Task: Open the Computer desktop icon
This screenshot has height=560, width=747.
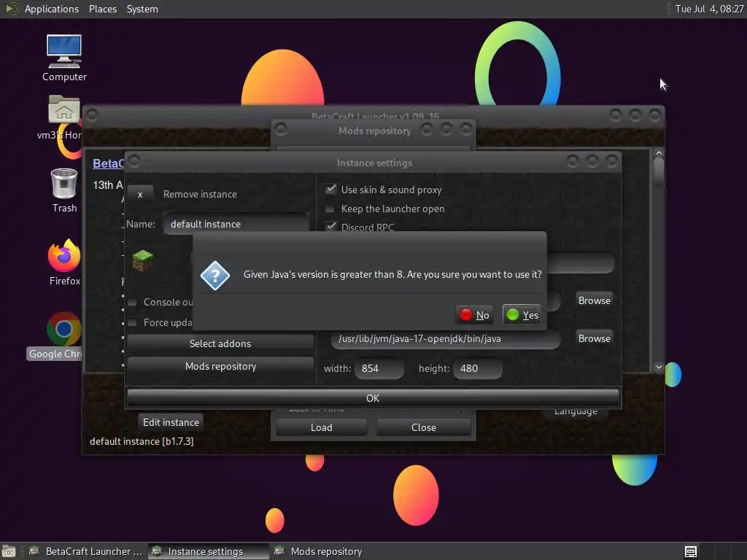Action: click(x=64, y=58)
